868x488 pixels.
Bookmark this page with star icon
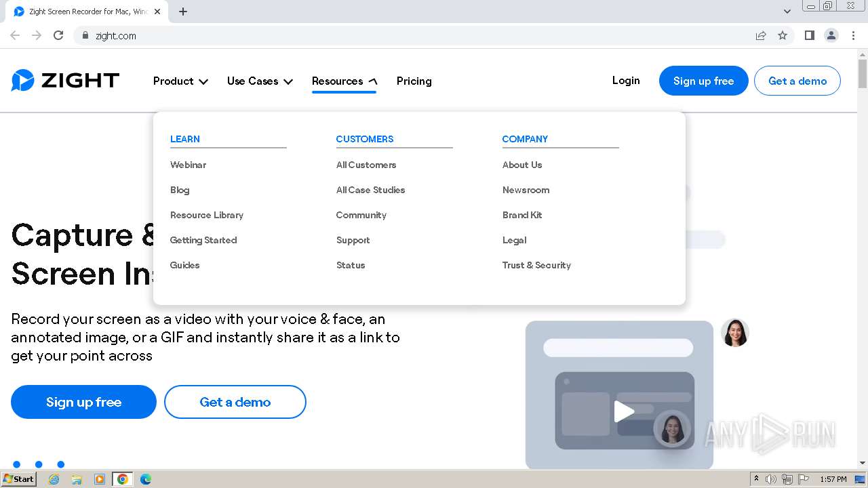click(x=783, y=35)
